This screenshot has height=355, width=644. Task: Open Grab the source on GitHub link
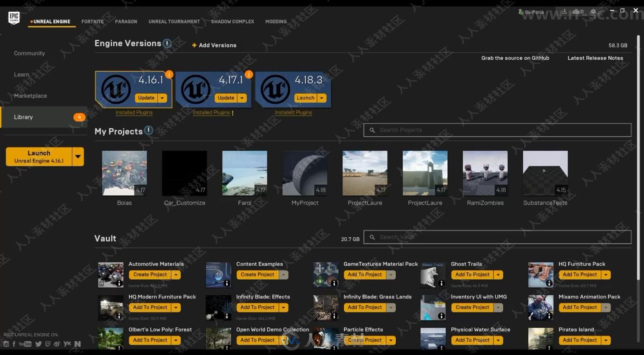[515, 58]
